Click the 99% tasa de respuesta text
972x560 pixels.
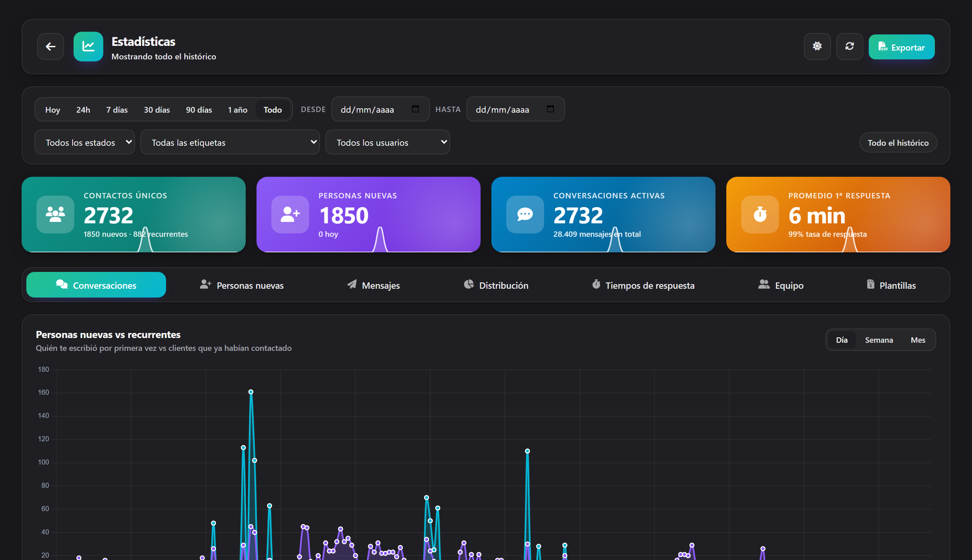click(x=827, y=234)
